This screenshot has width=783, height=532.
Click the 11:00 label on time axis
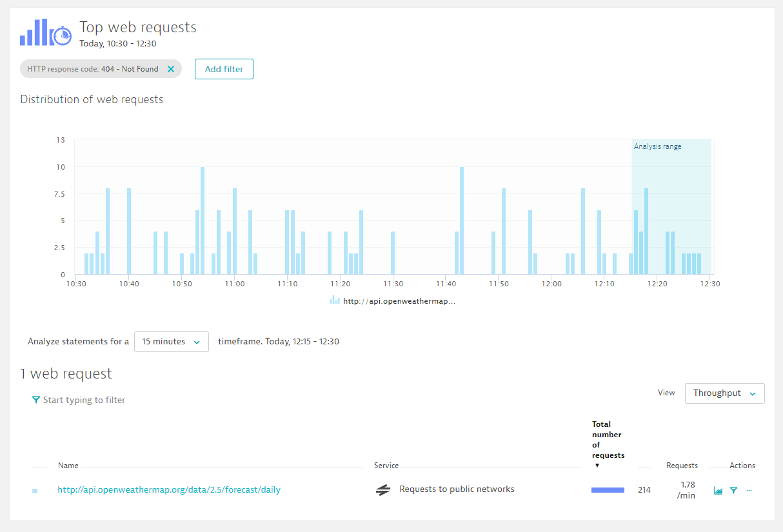[235, 283]
